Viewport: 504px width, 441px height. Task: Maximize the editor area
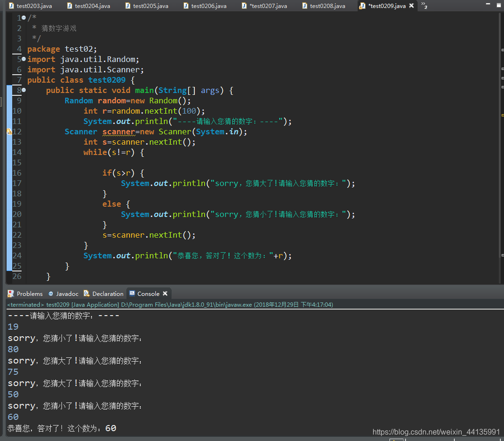pyautogui.click(x=499, y=5)
